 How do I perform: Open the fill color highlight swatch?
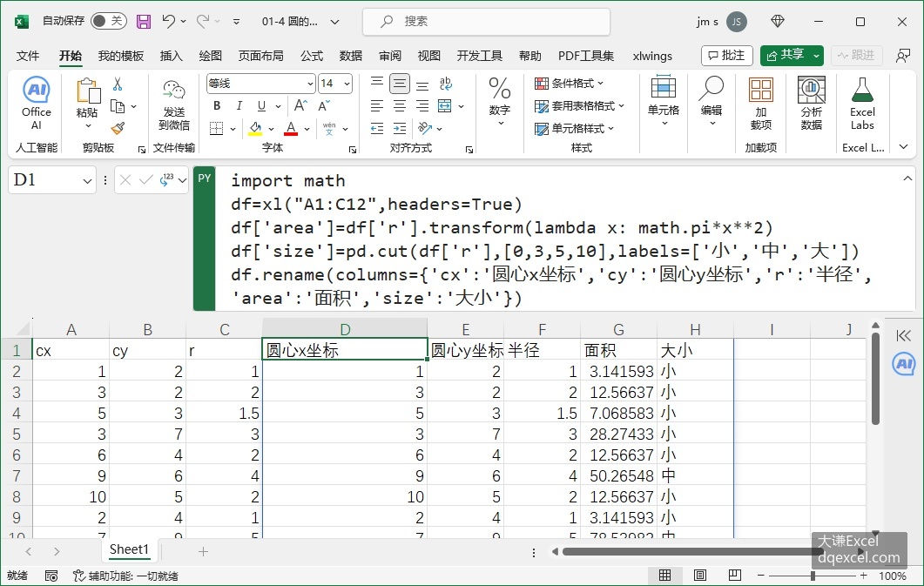pyautogui.click(x=255, y=128)
